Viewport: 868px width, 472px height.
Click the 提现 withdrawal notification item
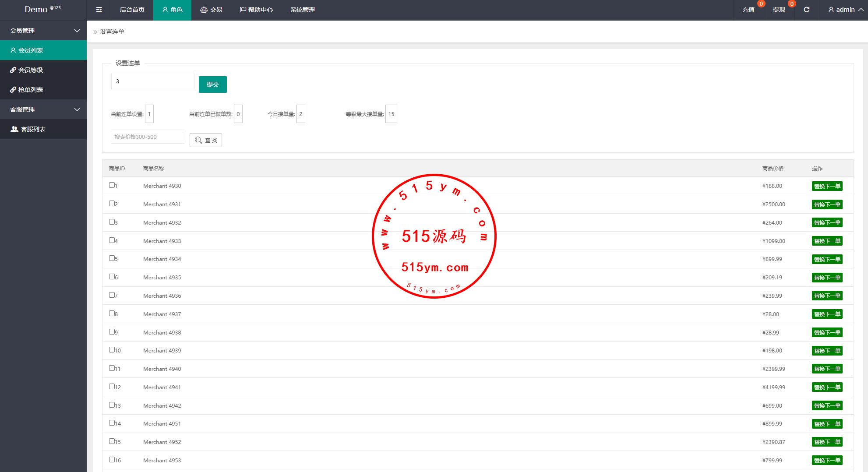coord(779,10)
